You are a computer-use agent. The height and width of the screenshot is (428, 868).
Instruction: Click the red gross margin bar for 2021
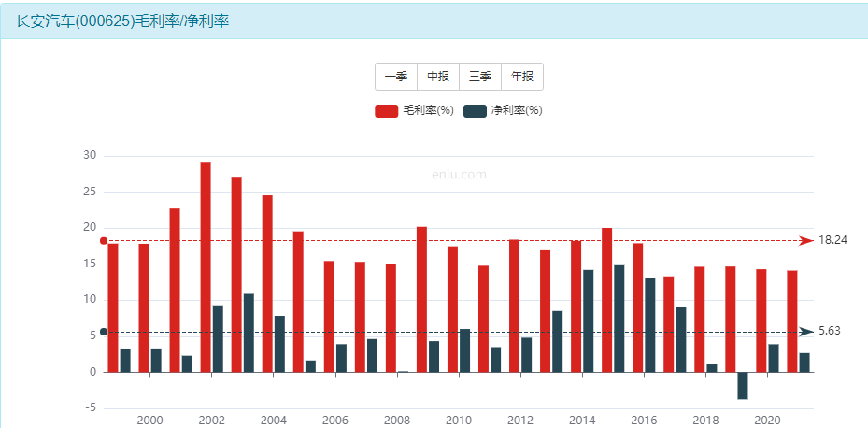coord(792,321)
